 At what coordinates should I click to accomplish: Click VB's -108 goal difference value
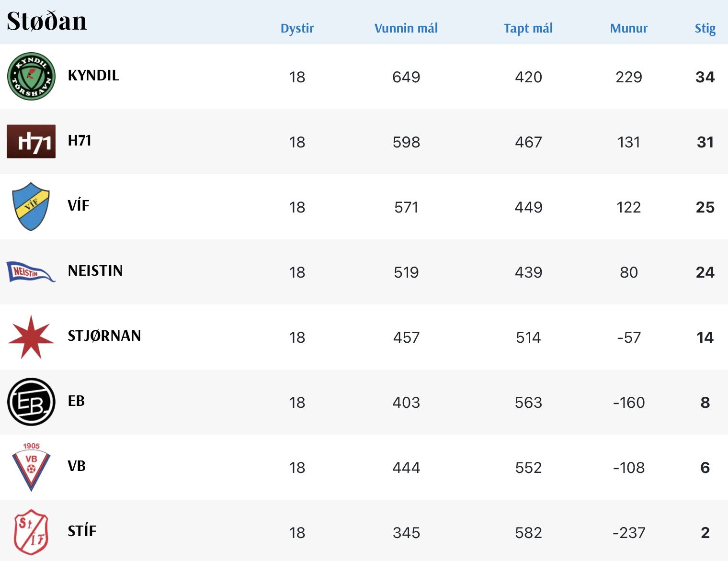[x=628, y=468]
